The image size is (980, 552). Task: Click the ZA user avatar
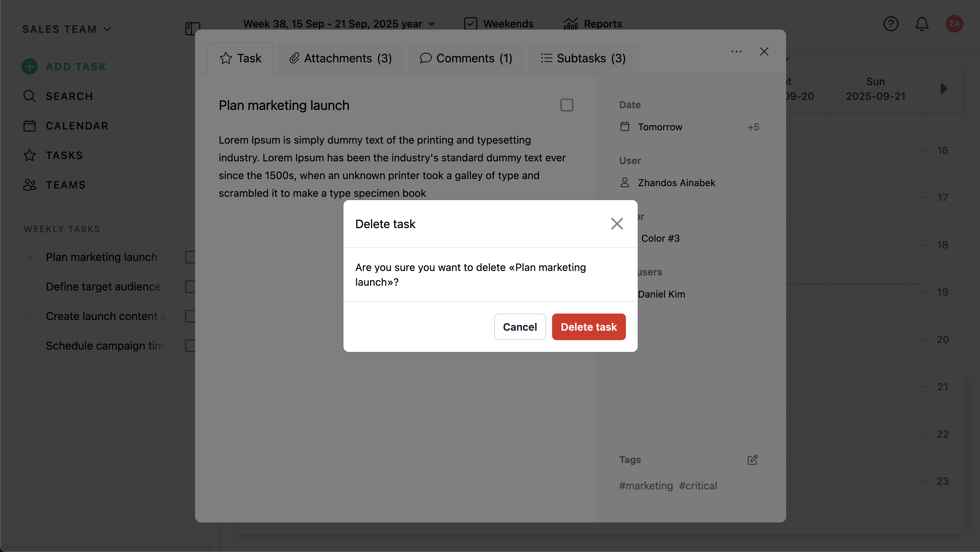(954, 24)
